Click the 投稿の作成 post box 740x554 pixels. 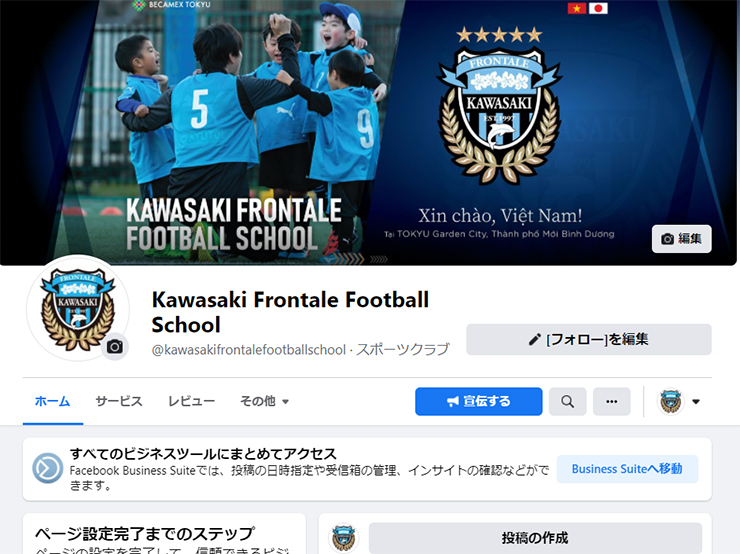click(x=535, y=538)
